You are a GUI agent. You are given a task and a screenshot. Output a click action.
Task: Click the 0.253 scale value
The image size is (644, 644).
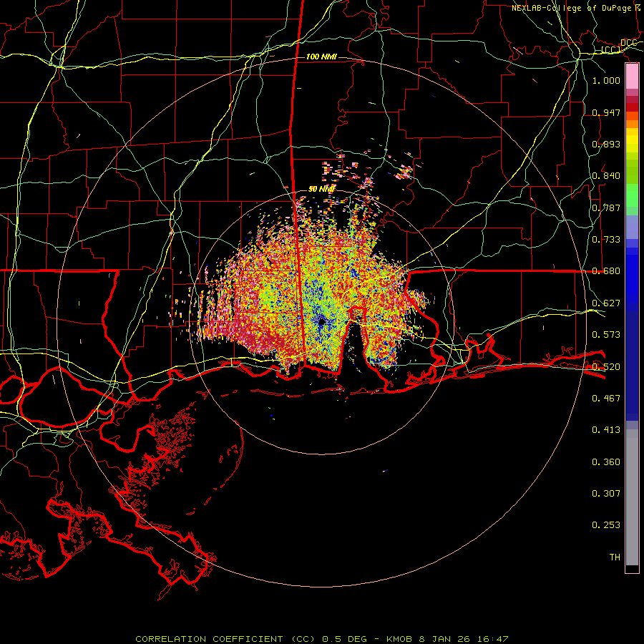pos(606,525)
